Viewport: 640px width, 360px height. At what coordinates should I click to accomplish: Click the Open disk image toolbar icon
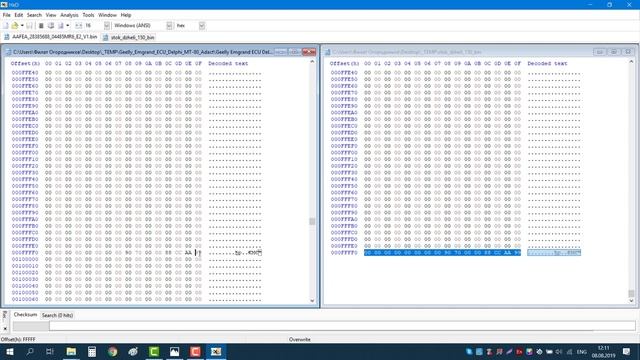[x=60, y=26]
